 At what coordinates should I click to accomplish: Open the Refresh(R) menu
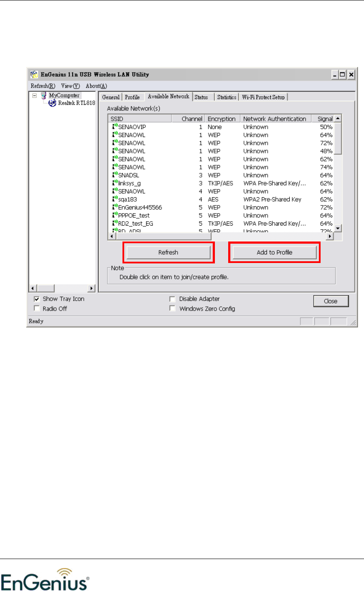point(43,86)
